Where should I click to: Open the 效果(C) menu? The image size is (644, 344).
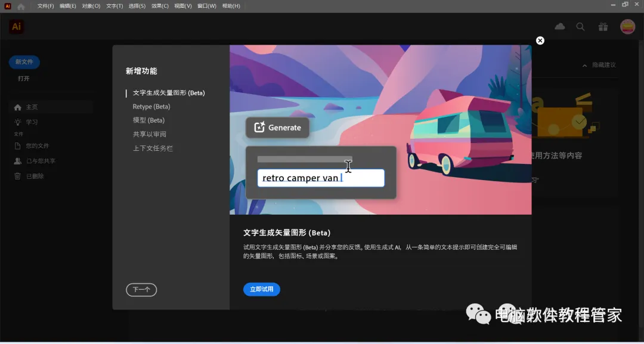tap(160, 6)
